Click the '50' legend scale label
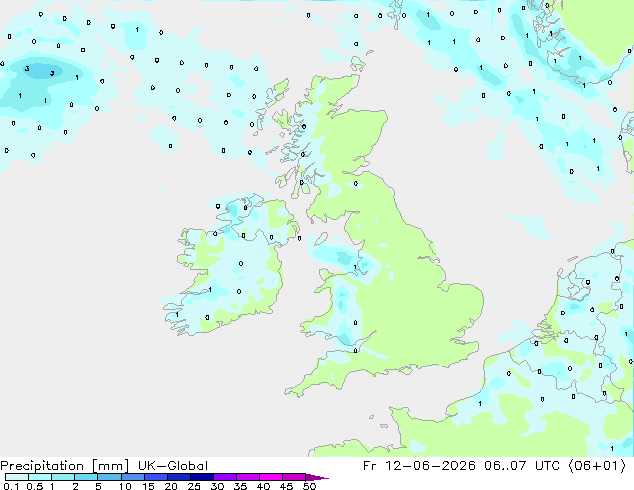 309,486
